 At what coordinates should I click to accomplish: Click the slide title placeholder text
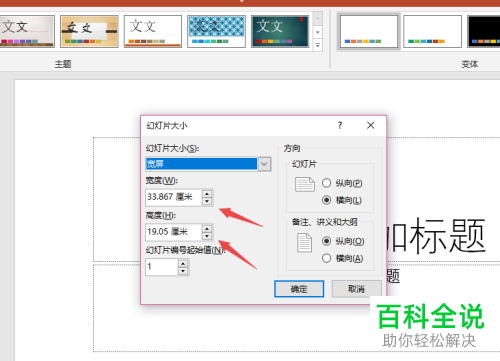(x=436, y=235)
